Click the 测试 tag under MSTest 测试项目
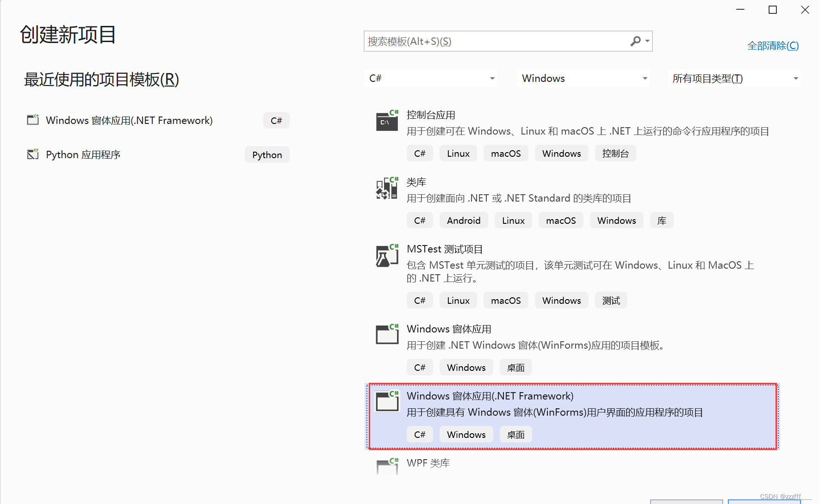 tap(611, 300)
